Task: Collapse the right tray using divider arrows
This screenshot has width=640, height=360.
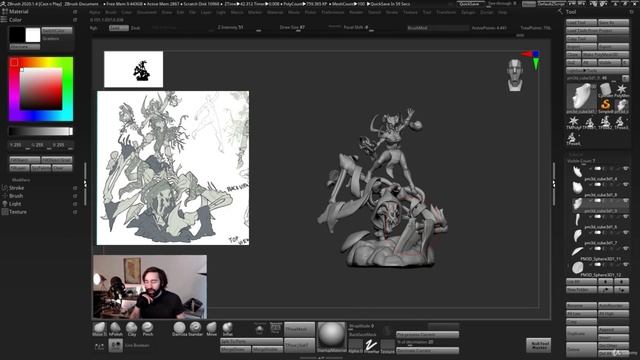Action: click(x=554, y=184)
